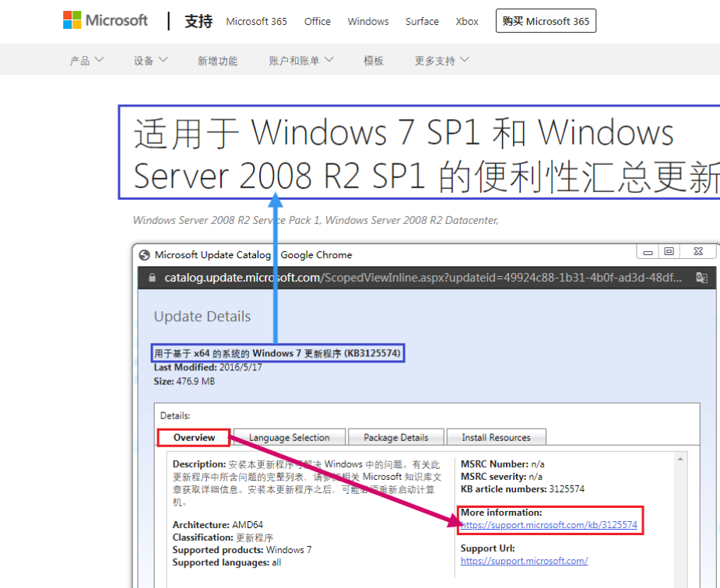Expand the 产品 dropdown menu
The height and width of the screenshot is (588, 720).
coord(86,59)
